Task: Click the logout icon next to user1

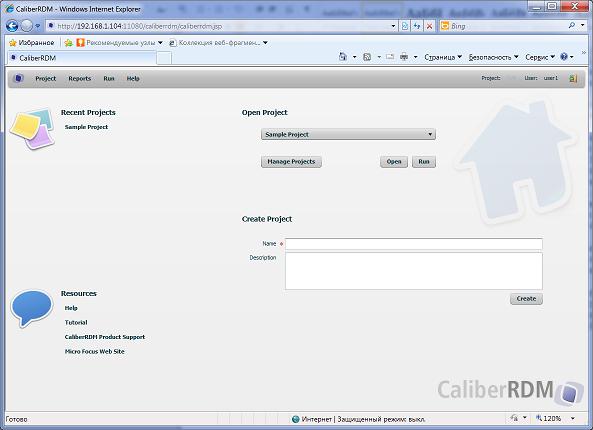Action: pos(573,78)
